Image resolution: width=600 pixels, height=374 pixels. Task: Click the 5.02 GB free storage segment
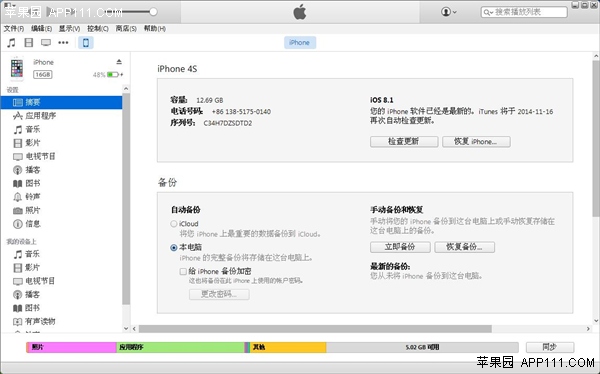click(x=422, y=347)
